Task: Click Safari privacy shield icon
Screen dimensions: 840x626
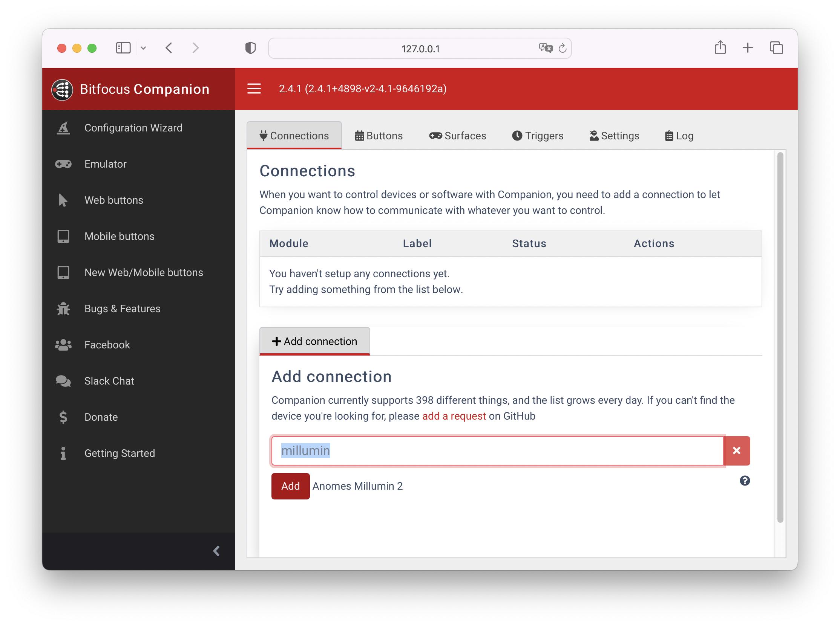Action: 250,48
